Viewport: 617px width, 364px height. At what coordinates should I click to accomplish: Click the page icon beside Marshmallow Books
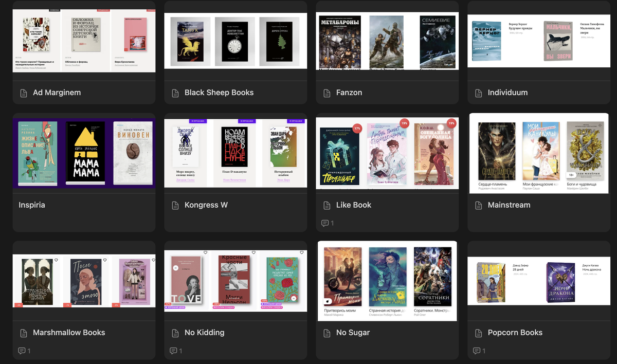click(23, 333)
